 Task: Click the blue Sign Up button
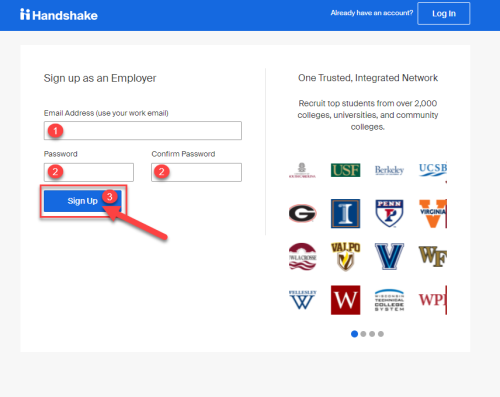pyautogui.click(x=82, y=201)
